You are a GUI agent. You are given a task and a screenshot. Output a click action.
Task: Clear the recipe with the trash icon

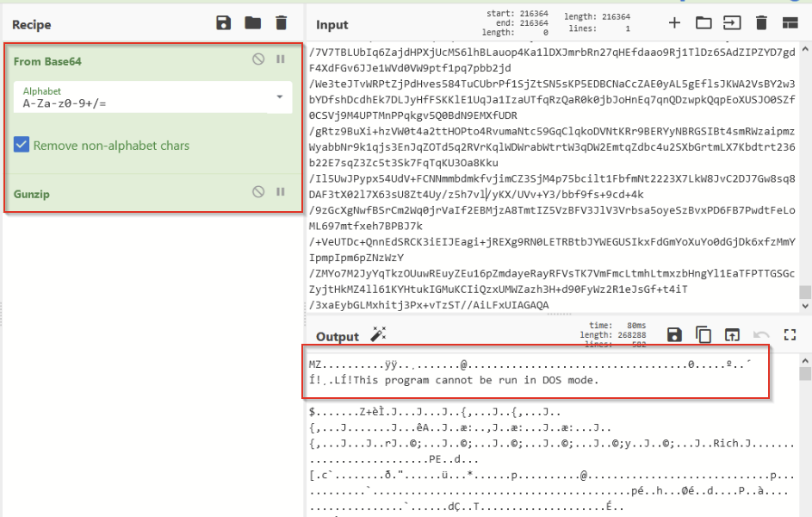tap(282, 22)
